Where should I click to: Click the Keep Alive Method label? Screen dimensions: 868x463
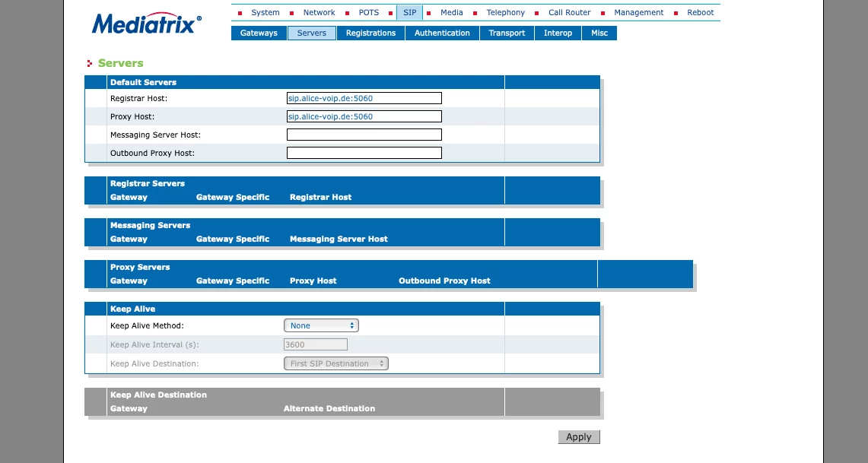pos(147,326)
